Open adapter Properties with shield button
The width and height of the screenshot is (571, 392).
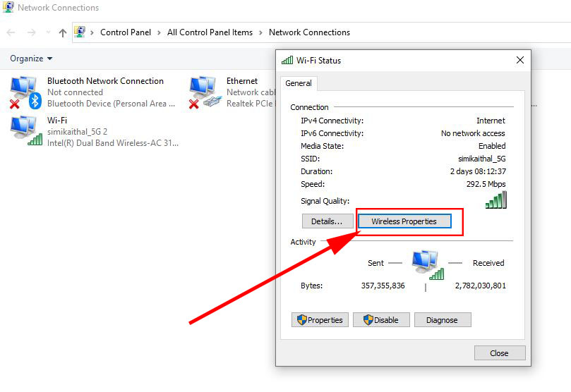[320, 320]
